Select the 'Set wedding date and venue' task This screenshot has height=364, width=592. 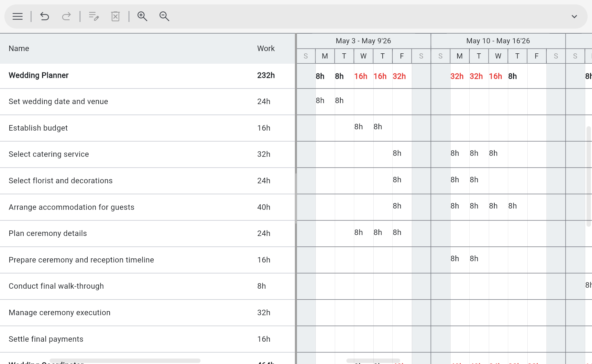[59, 102]
